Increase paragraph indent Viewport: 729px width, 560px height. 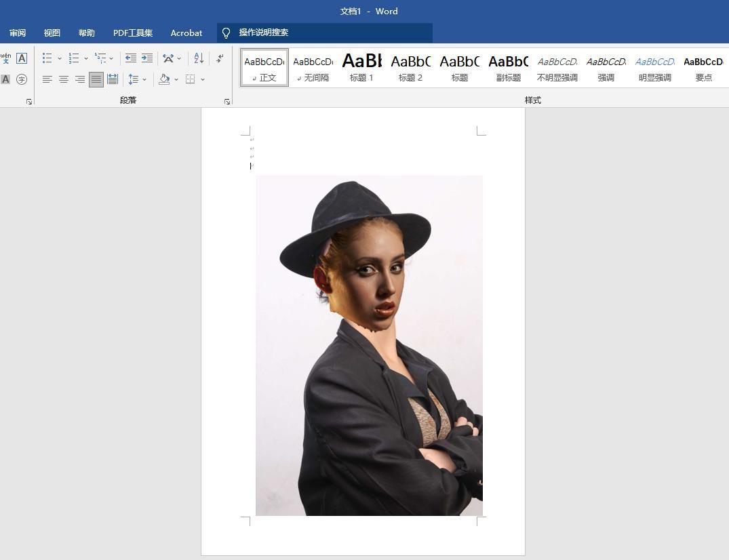click(147, 58)
